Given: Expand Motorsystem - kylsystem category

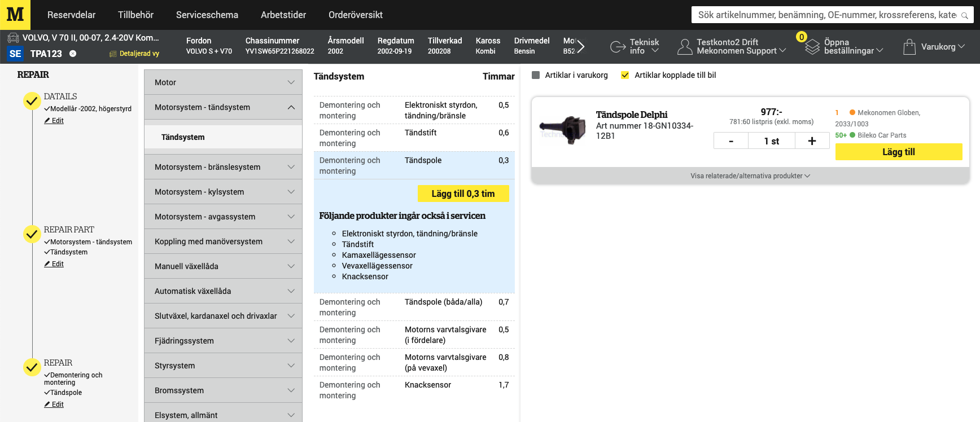Looking at the screenshot, I should (223, 192).
